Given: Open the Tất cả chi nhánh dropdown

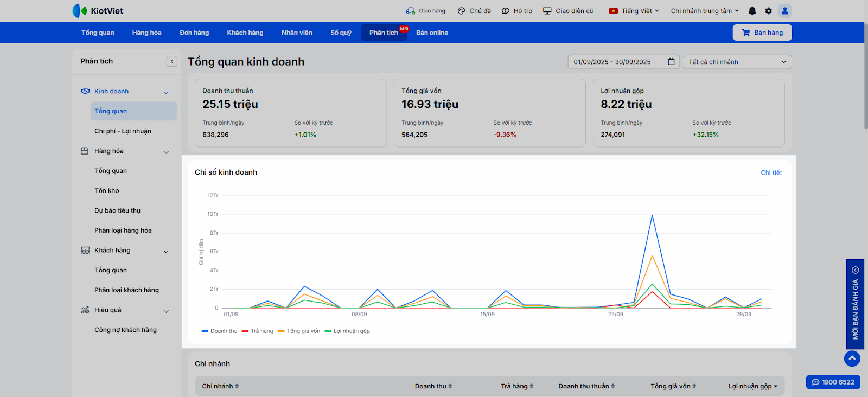Looking at the screenshot, I should pyautogui.click(x=737, y=62).
